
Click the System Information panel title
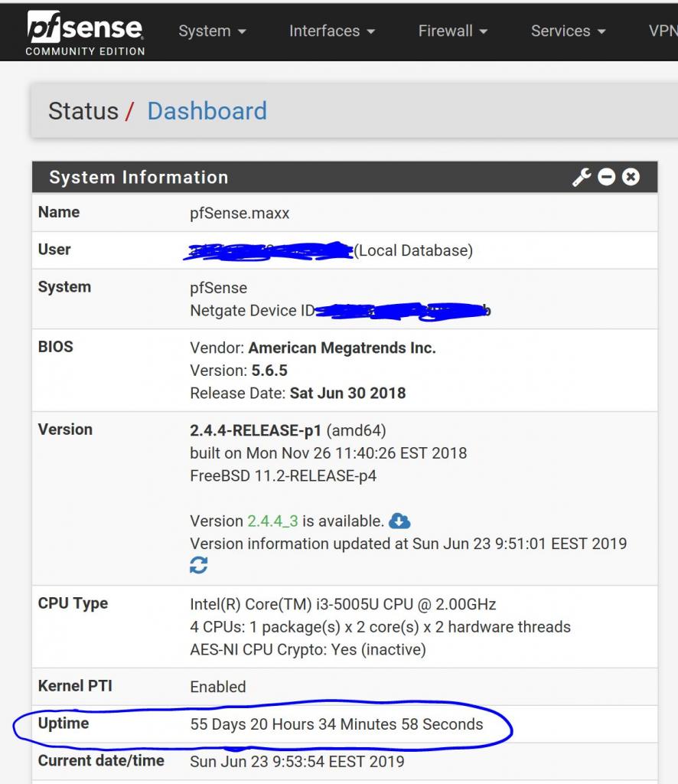pos(139,178)
